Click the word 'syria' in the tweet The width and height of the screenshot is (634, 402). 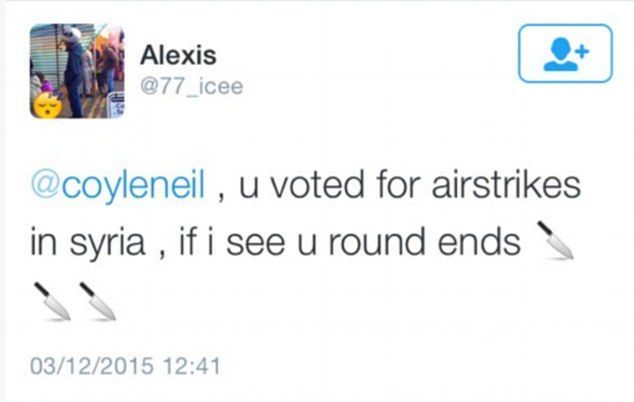tap(108, 243)
